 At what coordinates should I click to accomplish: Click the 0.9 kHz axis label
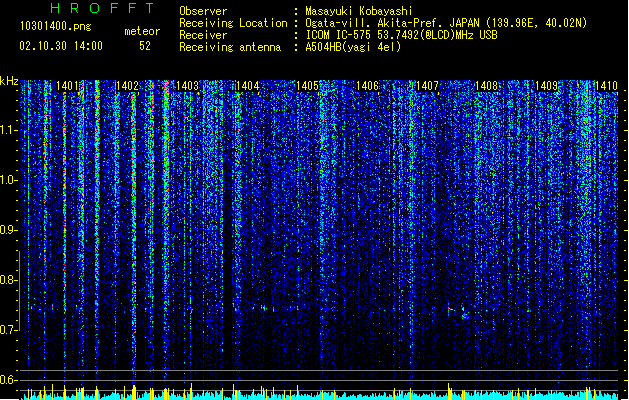tap(9, 230)
